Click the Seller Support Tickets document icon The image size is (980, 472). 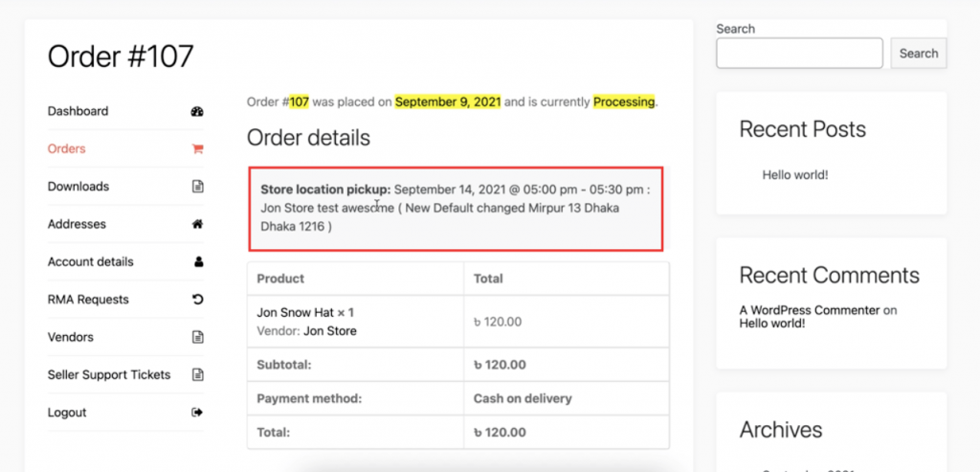[197, 375]
